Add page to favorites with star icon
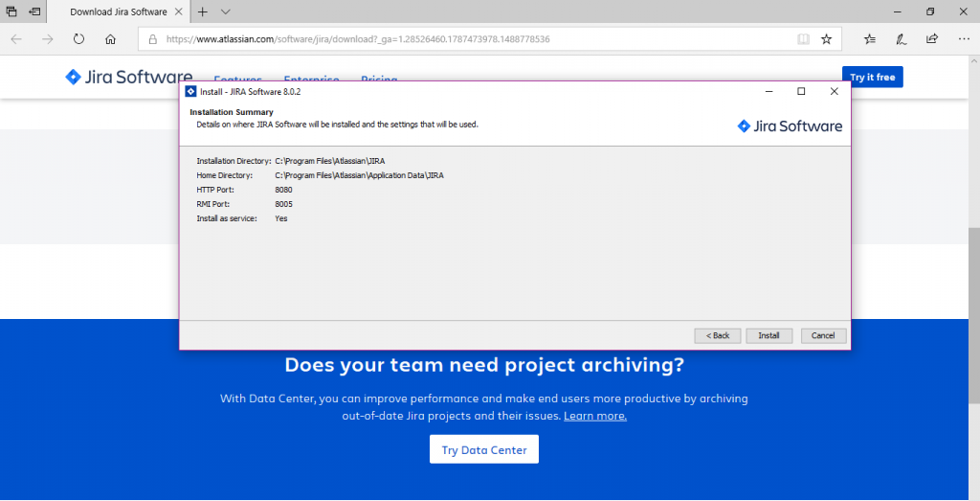This screenshot has height=501, width=980. click(826, 38)
